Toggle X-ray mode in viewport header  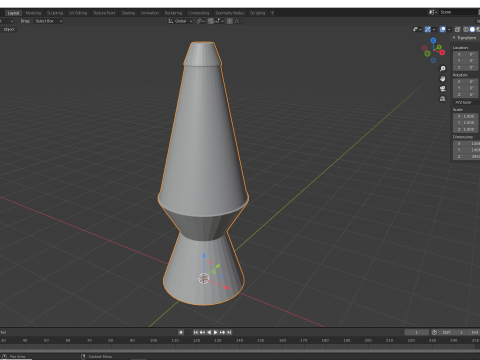tap(457, 29)
